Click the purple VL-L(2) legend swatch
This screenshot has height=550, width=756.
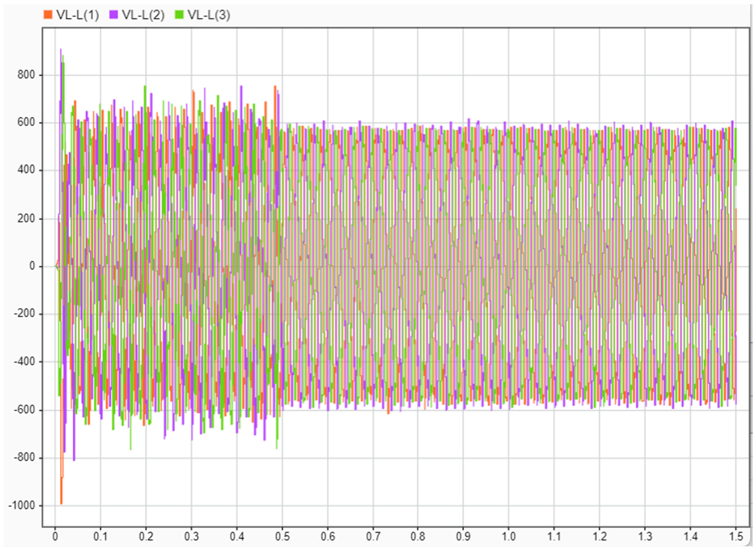coord(113,14)
